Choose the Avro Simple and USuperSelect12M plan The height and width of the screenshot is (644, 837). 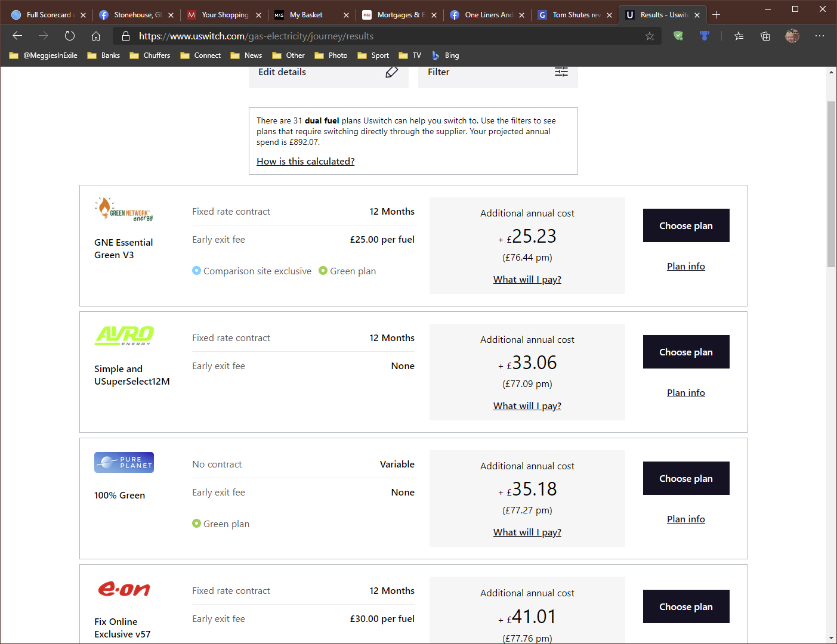click(686, 352)
